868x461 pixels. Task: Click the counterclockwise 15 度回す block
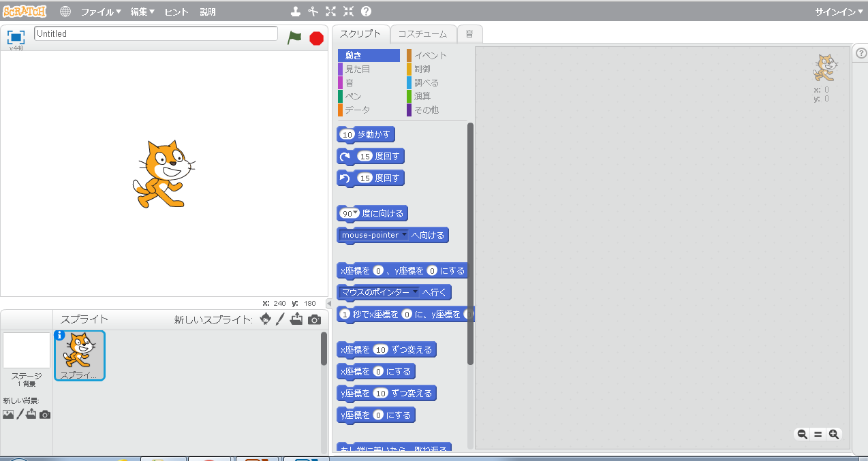[x=371, y=178]
